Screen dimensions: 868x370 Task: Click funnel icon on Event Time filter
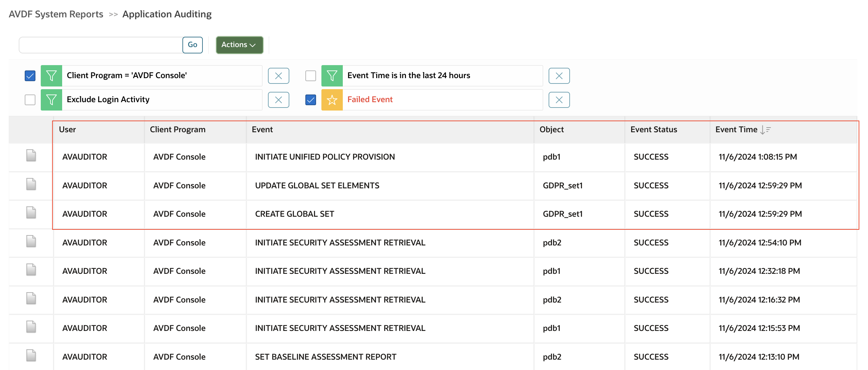coord(332,75)
